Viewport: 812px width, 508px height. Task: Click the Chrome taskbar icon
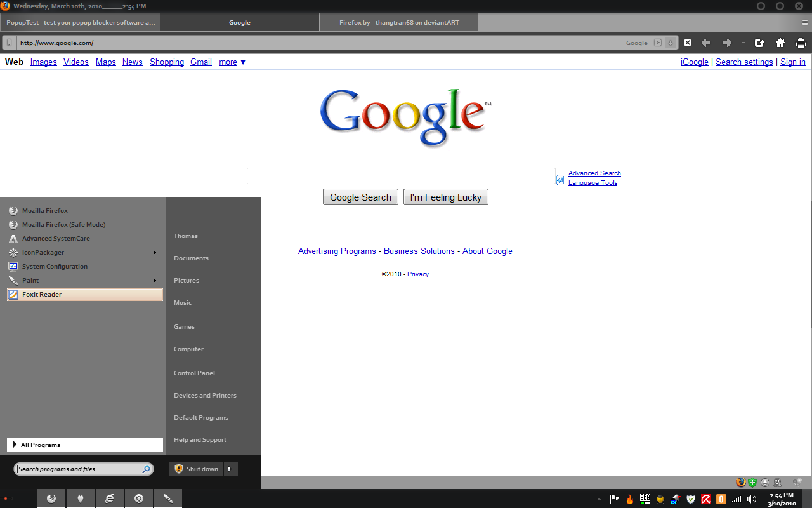click(x=139, y=498)
